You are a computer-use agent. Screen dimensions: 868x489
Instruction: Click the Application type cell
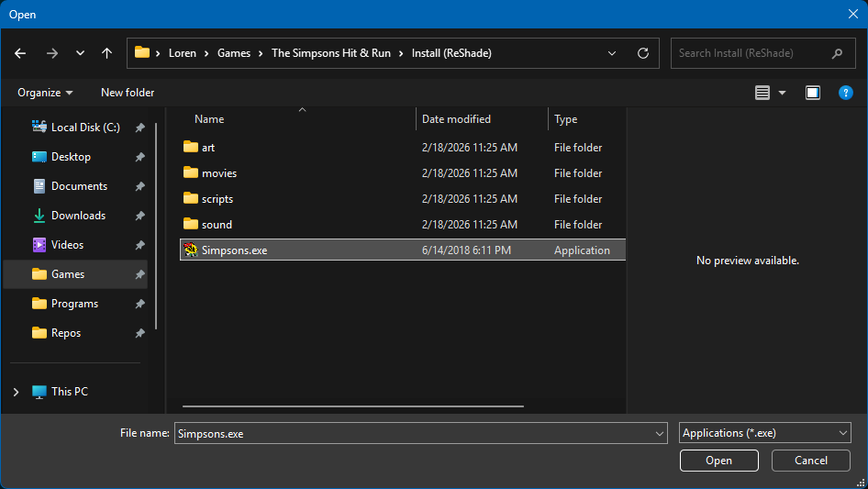pyautogui.click(x=582, y=250)
